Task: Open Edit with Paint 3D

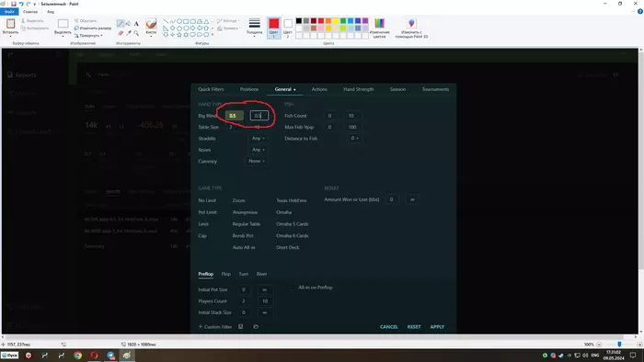Action: (411, 28)
